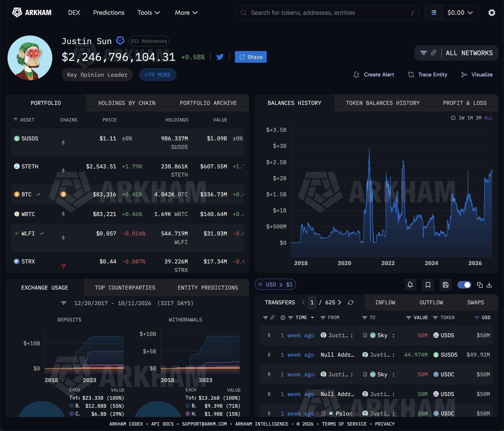Switch to Holdings By Chain tab
Viewport: 504px width, 431px height.
pyautogui.click(x=127, y=103)
